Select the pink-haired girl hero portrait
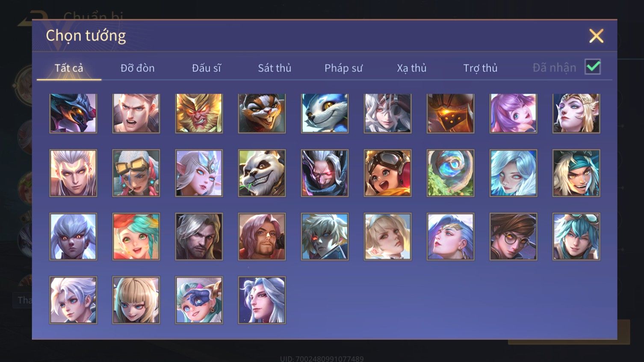644x362 pixels. 513,113
